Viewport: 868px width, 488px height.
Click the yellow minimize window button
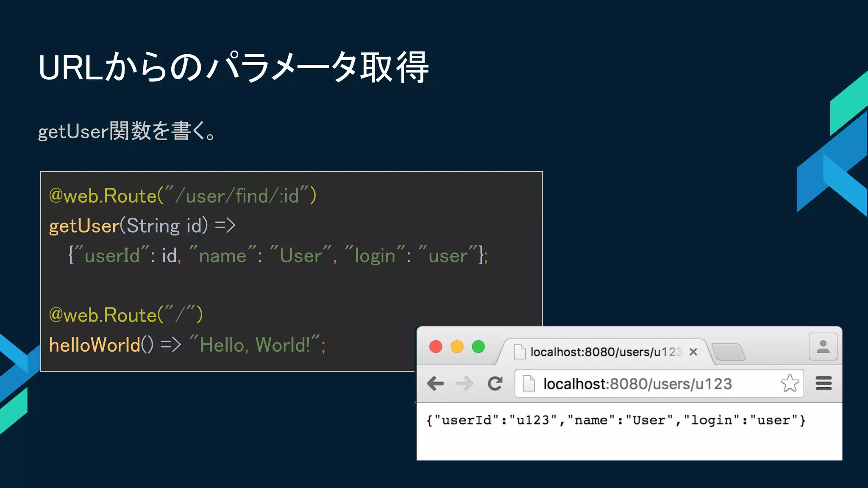coord(457,347)
